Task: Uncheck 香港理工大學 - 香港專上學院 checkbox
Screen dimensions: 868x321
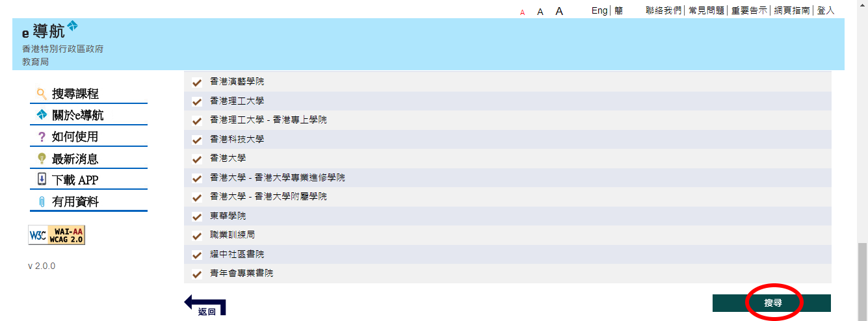Action: tap(197, 121)
